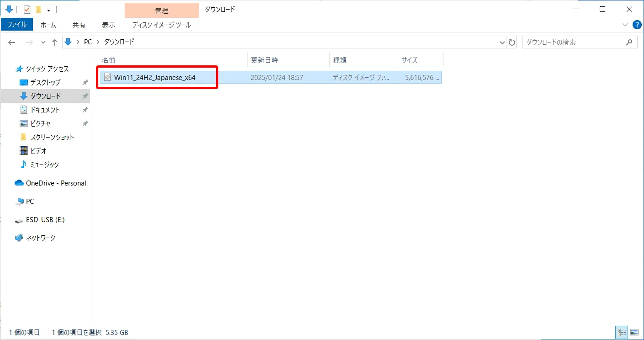Open the recent locations dropdown
Screen dimensions: 644x340
coord(43,42)
